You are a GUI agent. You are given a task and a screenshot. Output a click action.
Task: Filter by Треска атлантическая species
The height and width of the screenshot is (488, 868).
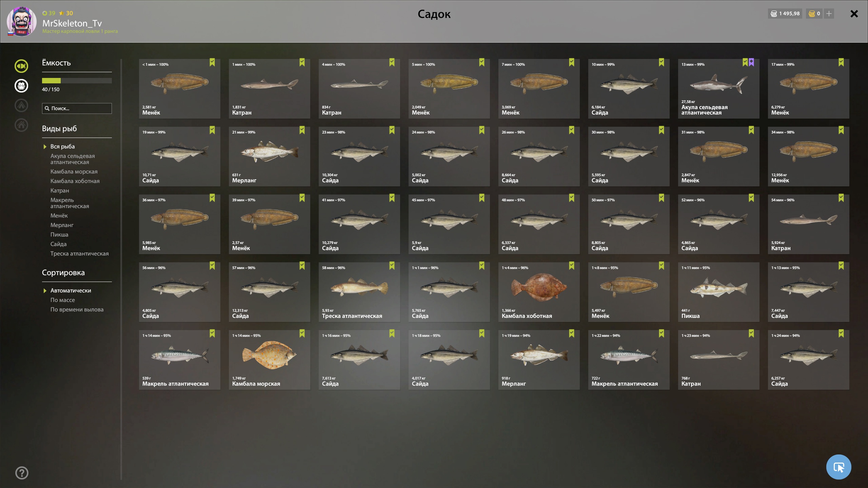80,253
